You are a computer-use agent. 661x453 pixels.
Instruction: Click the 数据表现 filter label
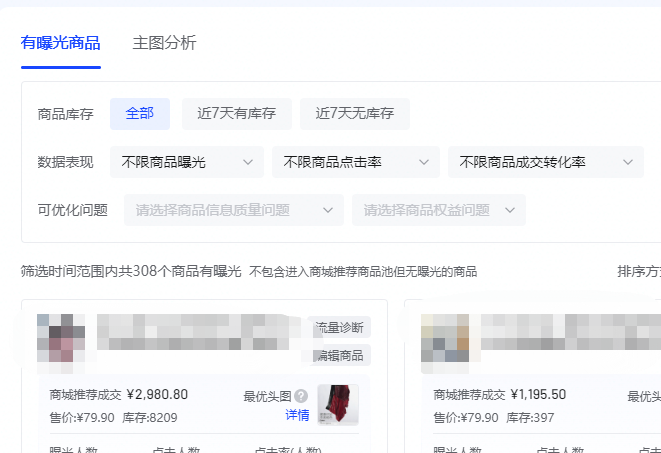[65, 162]
